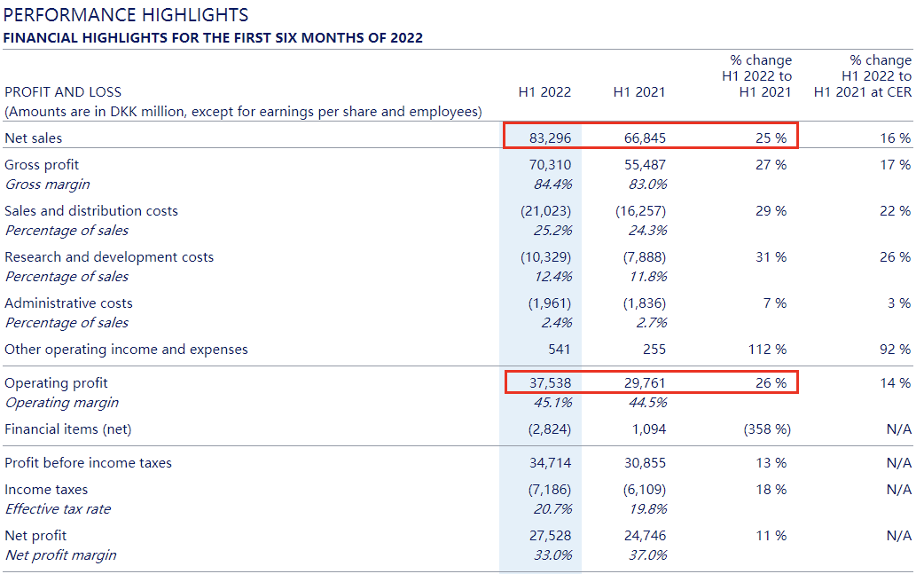924x574 pixels.
Task: Click the 'Effective tax rate' row label
Action: pos(58,508)
